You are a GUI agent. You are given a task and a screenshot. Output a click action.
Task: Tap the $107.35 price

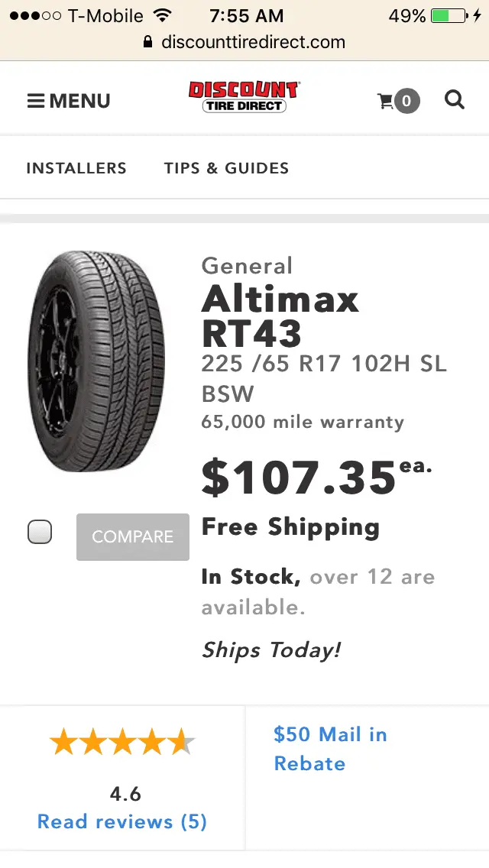[298, 478]
